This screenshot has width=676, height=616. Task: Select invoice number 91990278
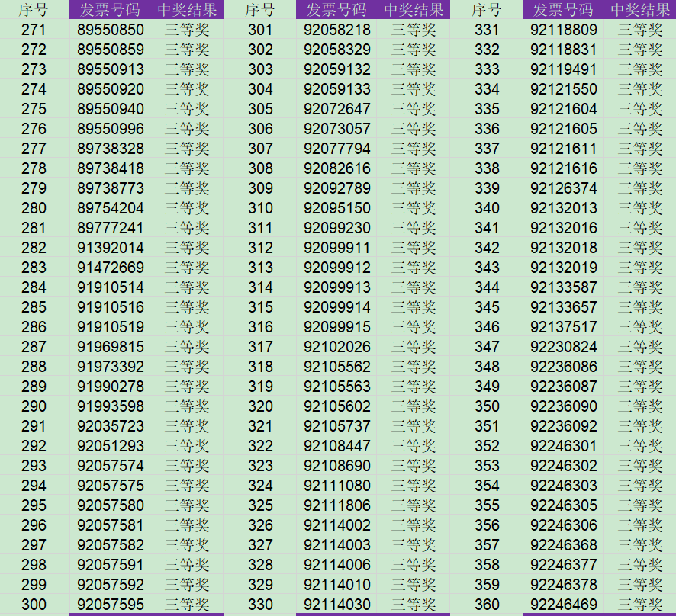(x=111, y=387)
